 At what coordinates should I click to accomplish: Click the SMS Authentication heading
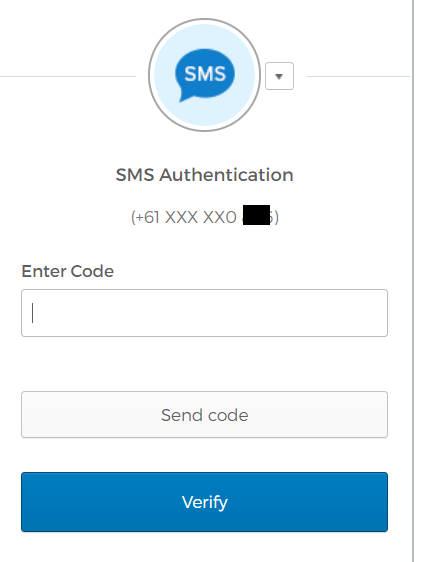point(205,175)
